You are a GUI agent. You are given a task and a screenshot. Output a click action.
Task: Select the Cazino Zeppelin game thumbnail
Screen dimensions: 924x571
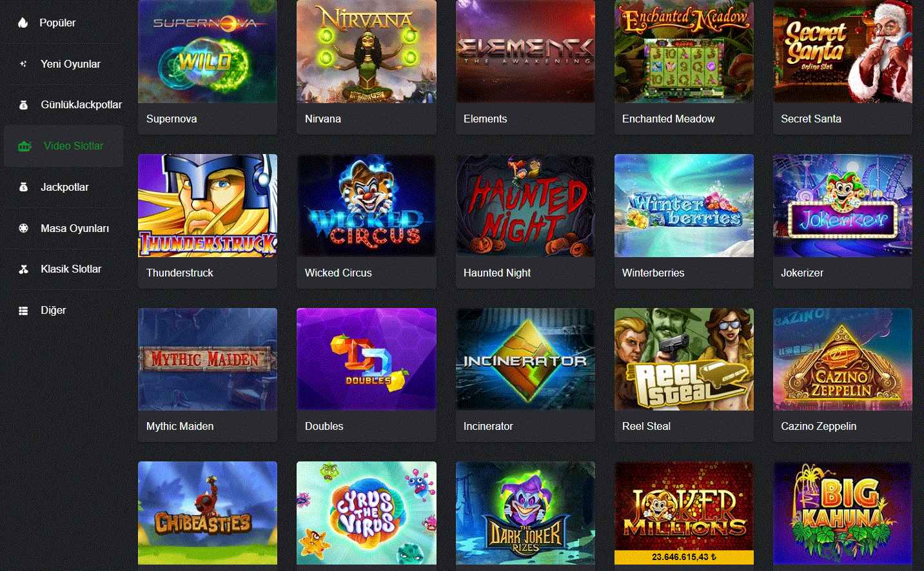pyautogui.click(x=843, y=359)
